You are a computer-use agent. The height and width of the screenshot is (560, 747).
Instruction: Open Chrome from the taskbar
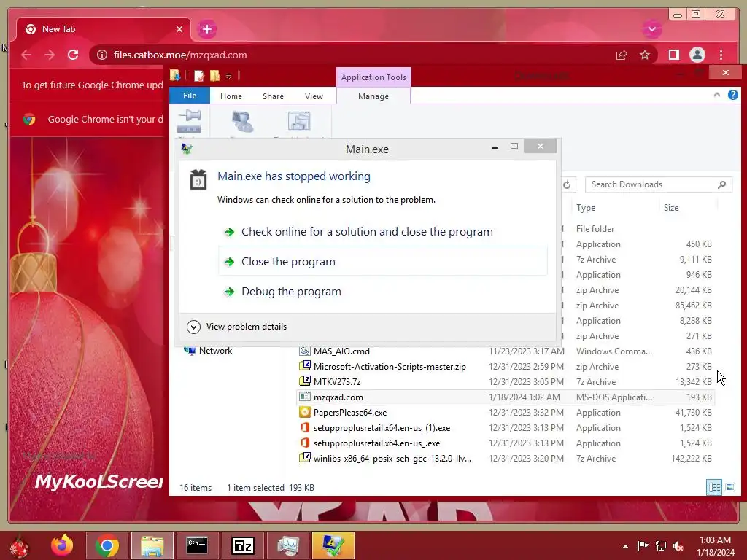107,545
